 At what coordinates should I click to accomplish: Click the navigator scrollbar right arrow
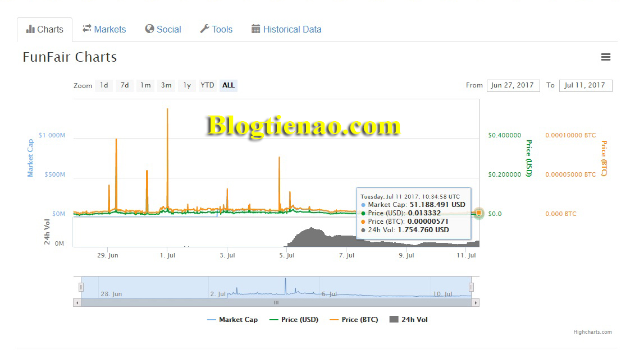[476, 303]
